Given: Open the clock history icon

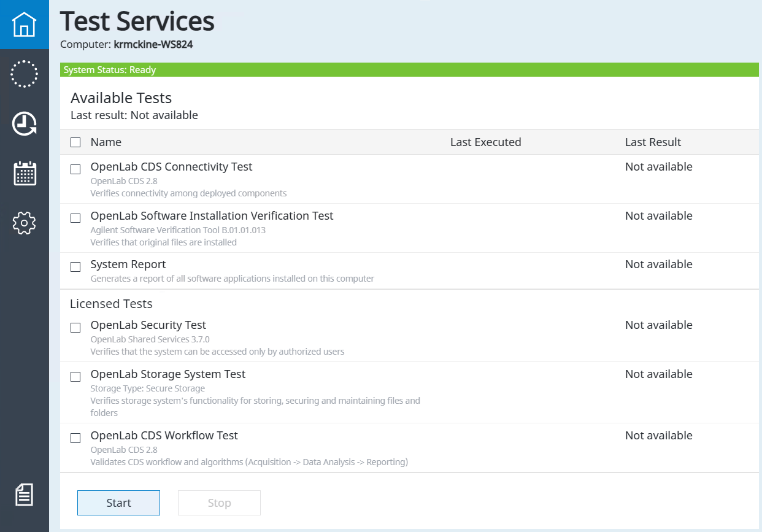Looking at the screenshot, I should coord(25,123).
